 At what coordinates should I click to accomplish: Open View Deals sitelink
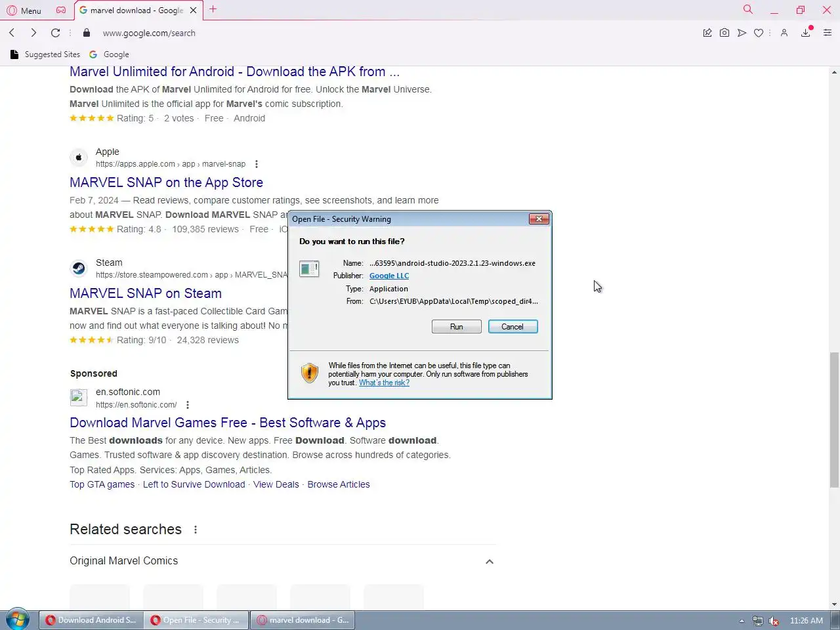pos(276,484)
